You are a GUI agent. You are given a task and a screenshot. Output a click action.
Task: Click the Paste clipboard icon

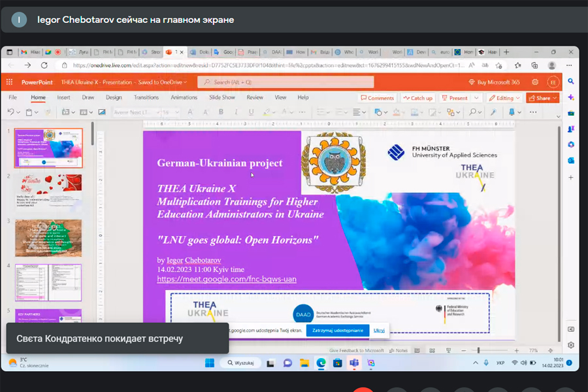coord(29,112)
